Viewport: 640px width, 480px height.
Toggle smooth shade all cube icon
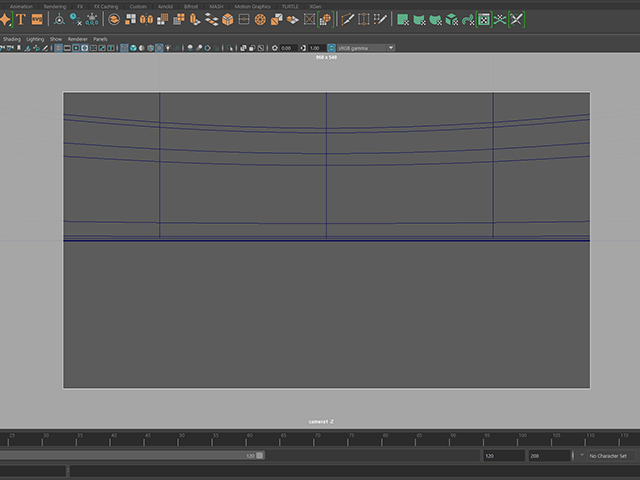[133, 48]
